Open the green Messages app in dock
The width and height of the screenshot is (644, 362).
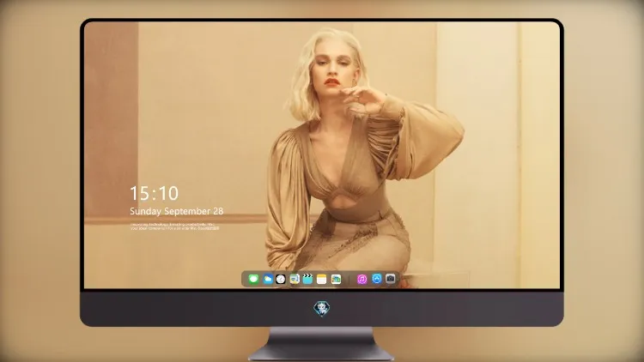coord(253,279)
